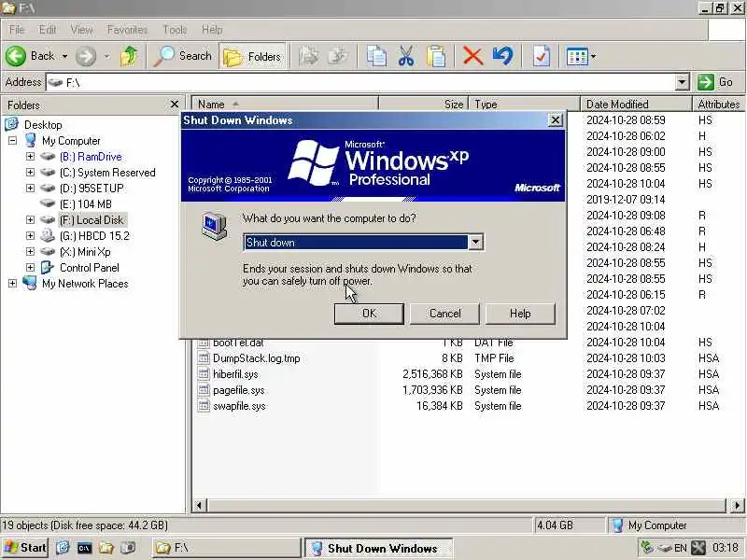Viewport: 747px width, 560px height.
Task: Select (G:) HBCD 15.2 drive
Action: (x=94, y=236)
